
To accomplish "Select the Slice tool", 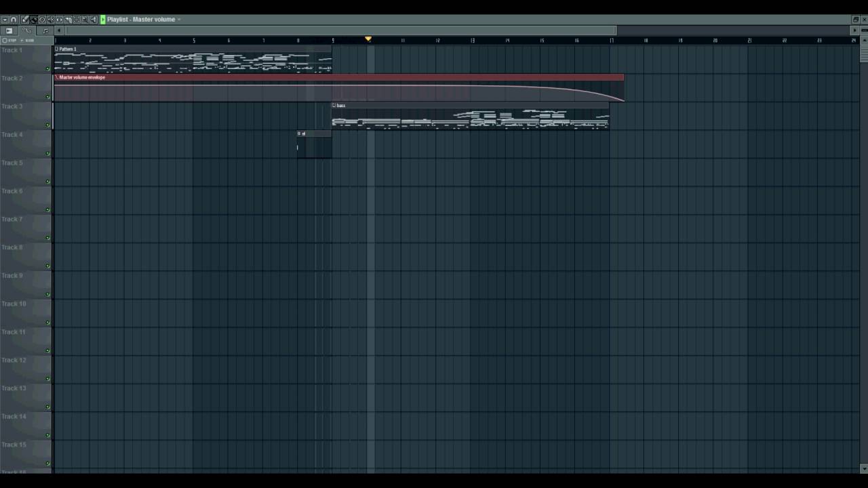I will pos(68,20).
